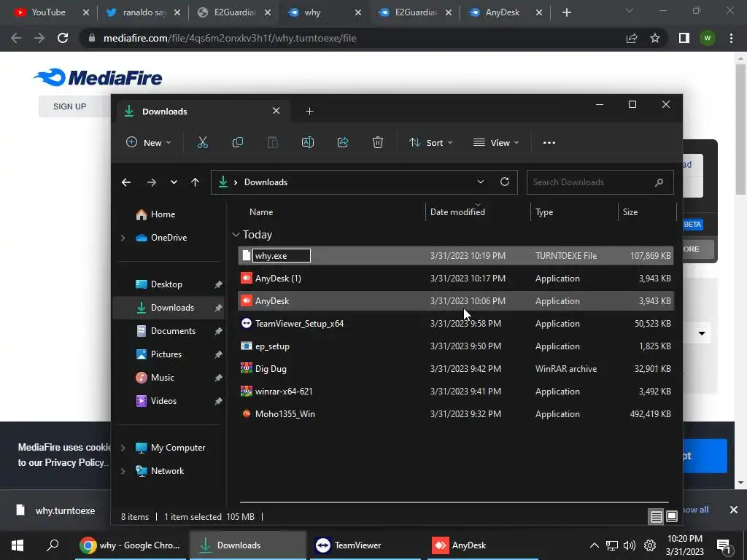Switch to details view icon in status bar
Screen dimensions: 747x560
coord(656,517)
